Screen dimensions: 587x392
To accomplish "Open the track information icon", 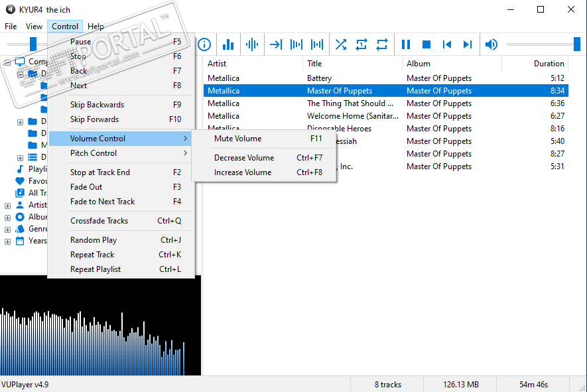I will [x=204, y=44].
